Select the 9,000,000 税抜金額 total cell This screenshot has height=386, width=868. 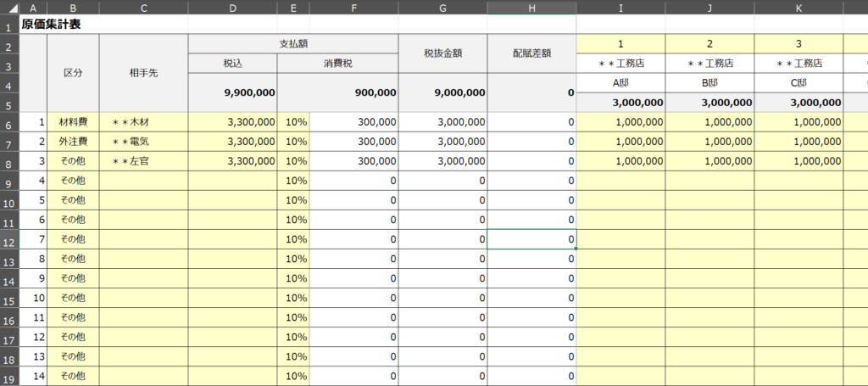click(442, 92)
